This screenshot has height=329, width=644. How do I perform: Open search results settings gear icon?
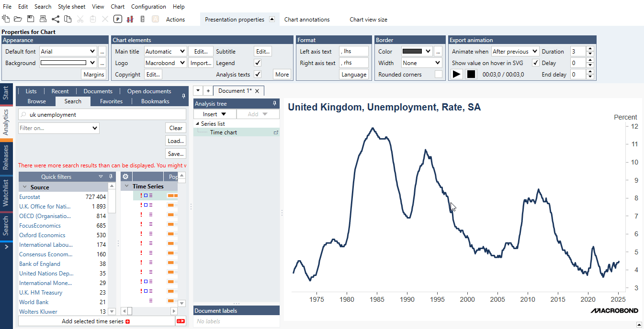[126, 176]
